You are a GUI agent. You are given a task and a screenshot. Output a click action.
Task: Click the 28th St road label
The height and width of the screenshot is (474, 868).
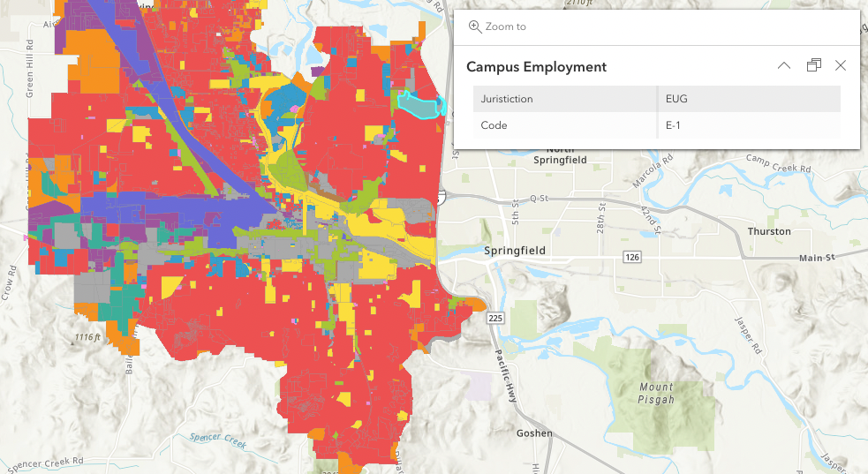pyautogui.click(x=600, y=217)
